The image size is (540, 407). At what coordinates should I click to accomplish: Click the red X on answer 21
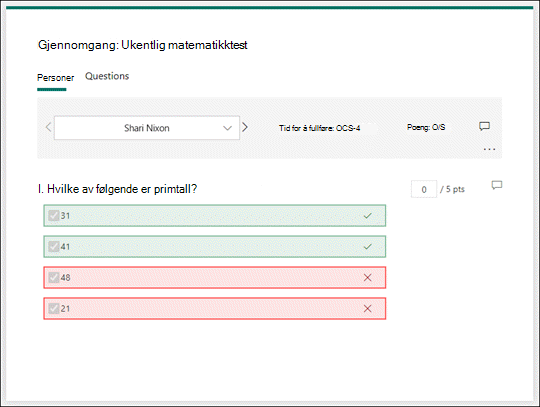[x=367, y=309]
